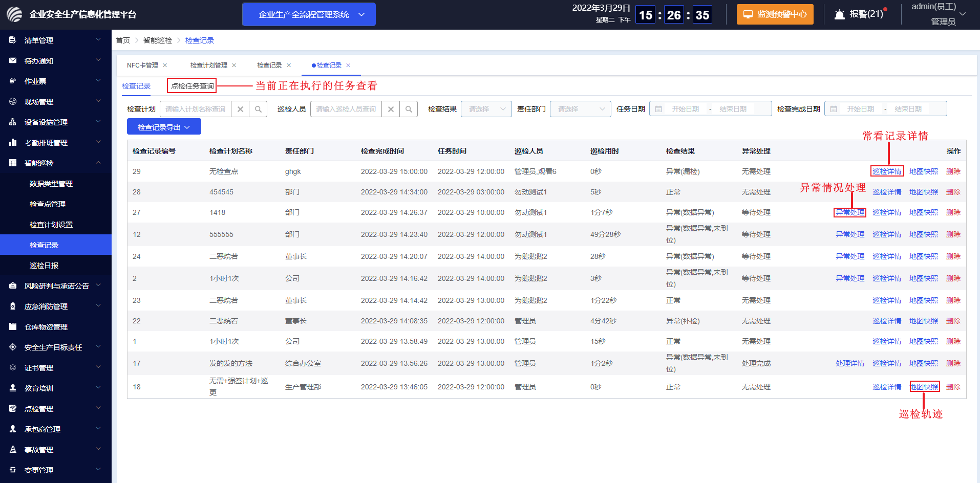Delete record 28
This screenshot has height=483, width=980.
[x=953, y=192]
